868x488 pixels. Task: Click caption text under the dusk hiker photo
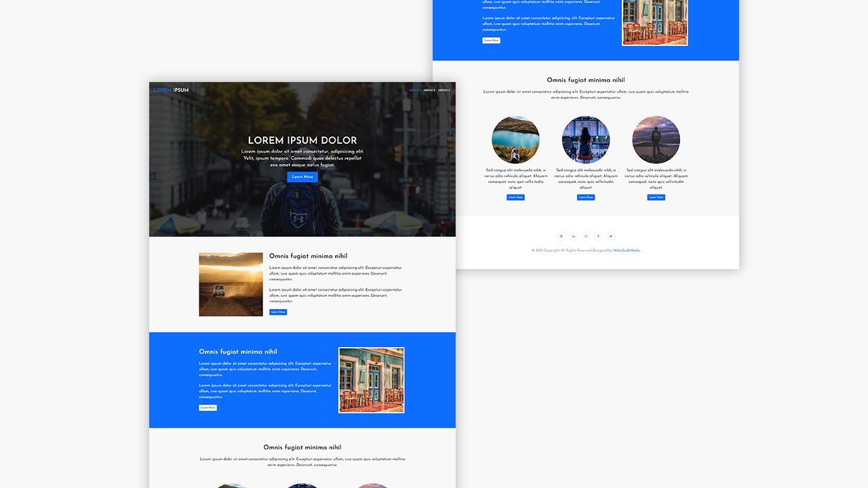656,179
